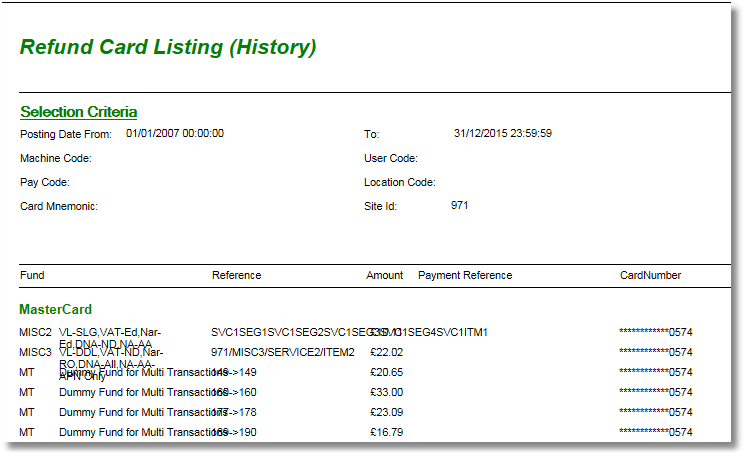The height and width of the screenshot is (456, 745).
Task: Select the £16.79 amount in last row
Action: click(x=386, y=432)
